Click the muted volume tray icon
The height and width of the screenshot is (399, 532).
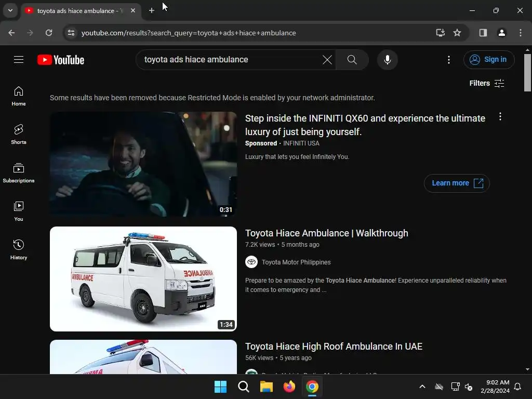pyautogui.click(x=469, y=387)
